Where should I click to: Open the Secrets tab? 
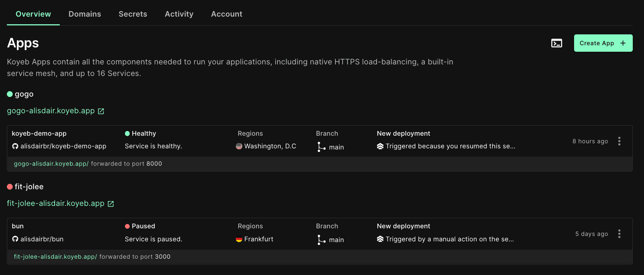pos(133,14)
